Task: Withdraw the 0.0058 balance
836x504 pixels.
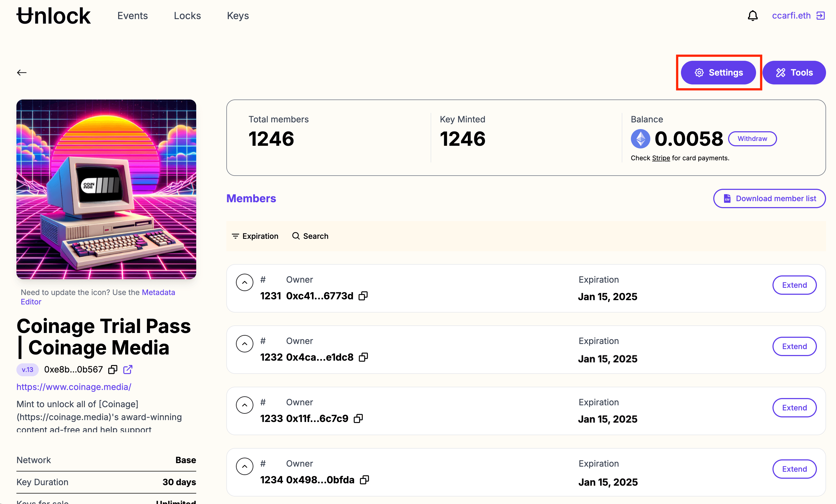Action: coord(752,139)
